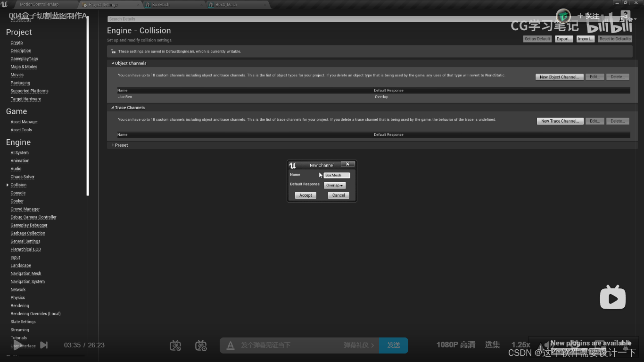
Task: Open Rendering Overrides (Local) settings
Action: pyautogui.click(x=35, y=314)
